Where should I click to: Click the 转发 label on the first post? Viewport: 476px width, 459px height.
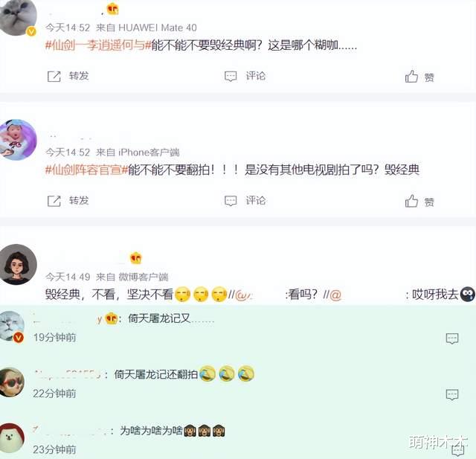click(x=79, y=76)
